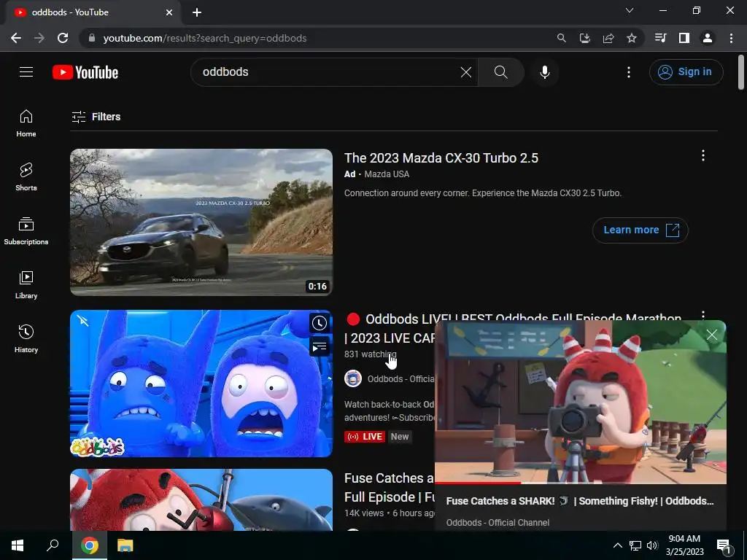Viewport: 747px width, 560px height.
Task: Open the Chrome three-dot menu
Action: tap(731, 38)
